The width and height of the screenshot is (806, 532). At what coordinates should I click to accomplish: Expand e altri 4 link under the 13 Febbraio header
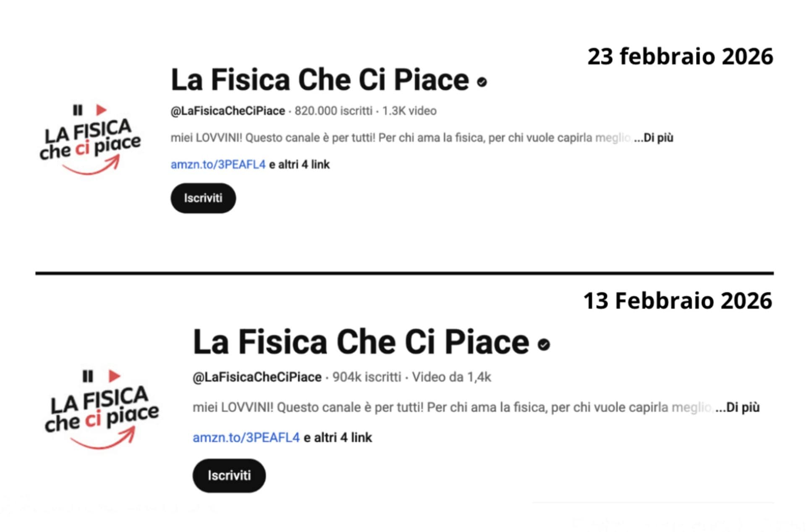point(338,437)
